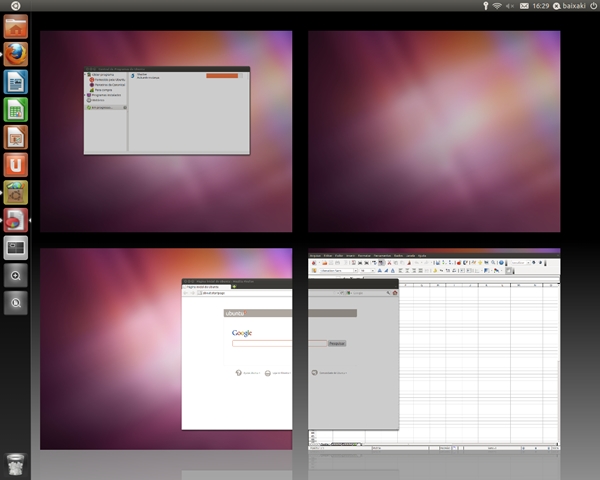600x480 pixels.
Task: Click the power session button in panel
Action: (x=592, y=6)
